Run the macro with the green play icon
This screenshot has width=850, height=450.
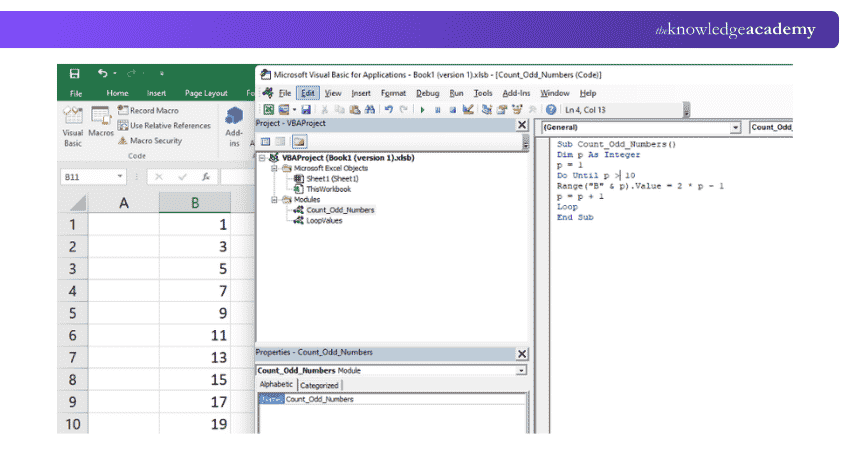(422, 110)
